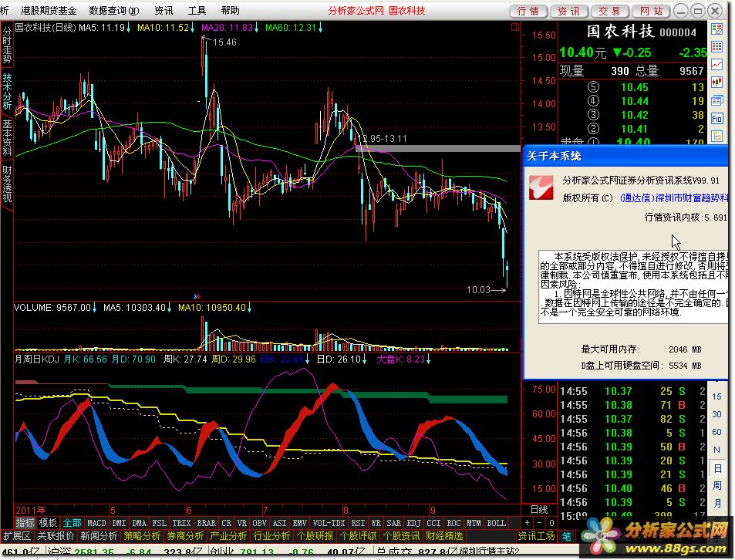Open the 扩展区 tab

[x=16, y=536]
